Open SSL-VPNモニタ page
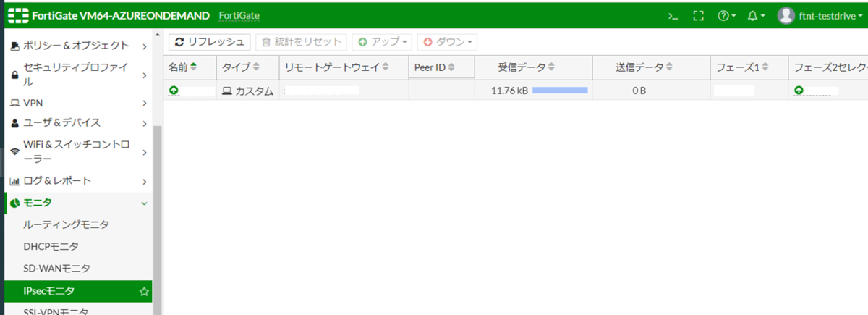 (x=56, y=311)
